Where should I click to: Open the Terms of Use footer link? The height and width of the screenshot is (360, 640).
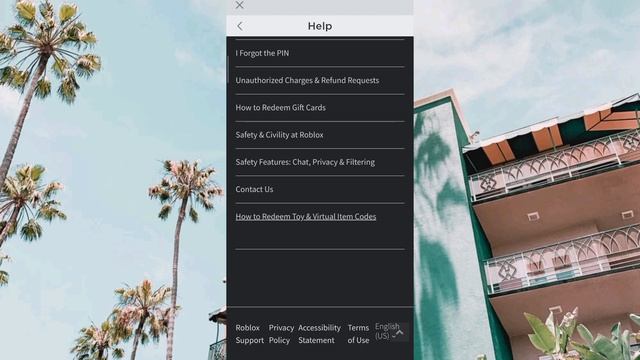[358, 334]
